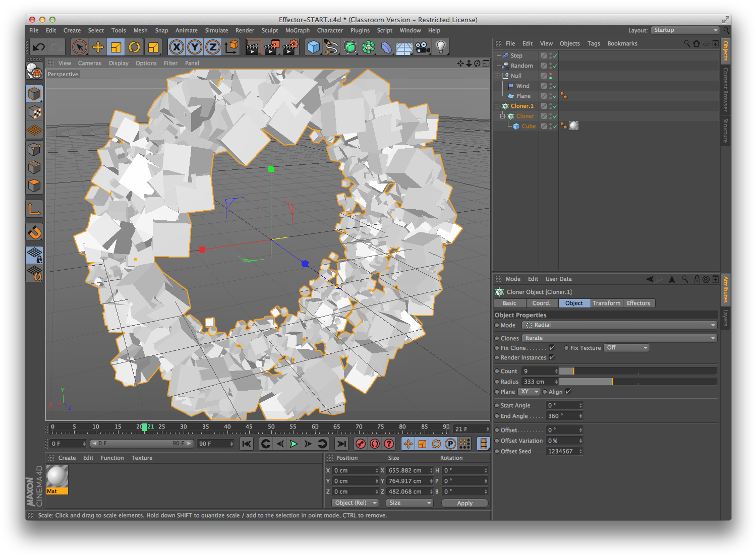Disable the Render Instances checkbox
Viewport: 756px width, 556px height.
[x=552, y=357]
